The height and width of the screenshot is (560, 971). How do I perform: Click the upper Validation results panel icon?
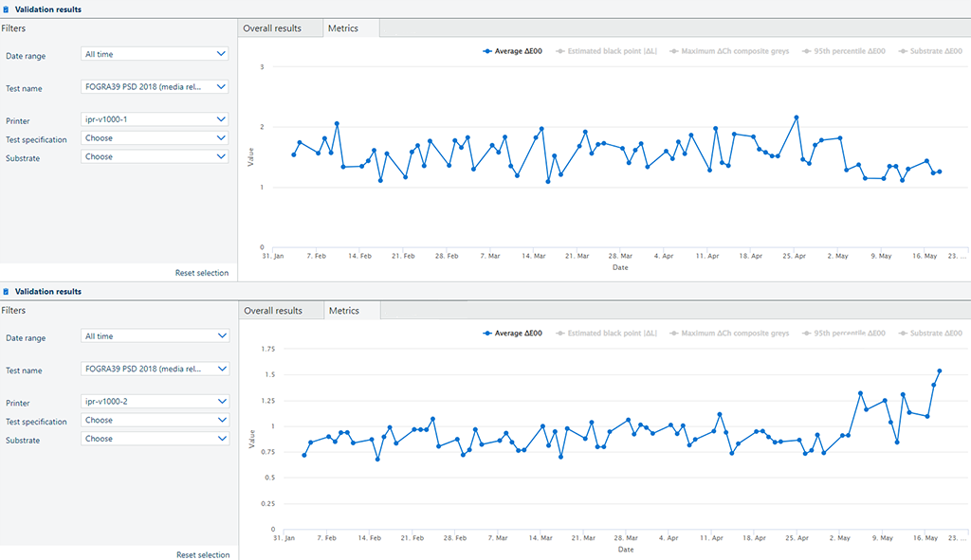pos(6,9)
